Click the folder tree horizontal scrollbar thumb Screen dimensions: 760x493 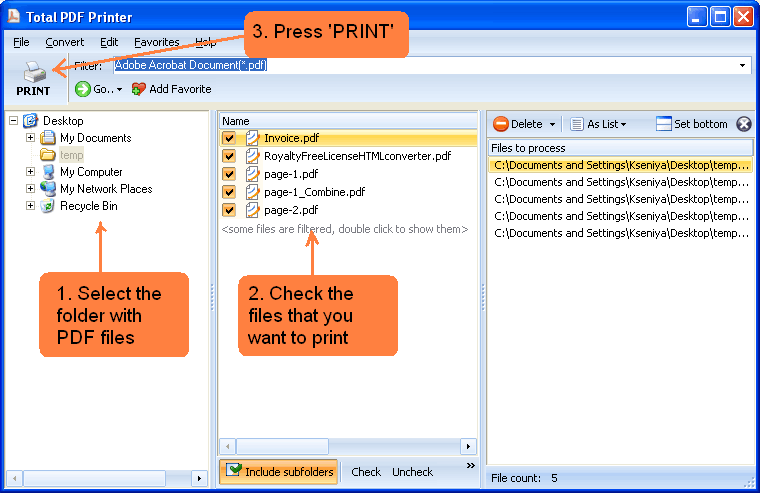pyautogui.click(x=94, y=478)
